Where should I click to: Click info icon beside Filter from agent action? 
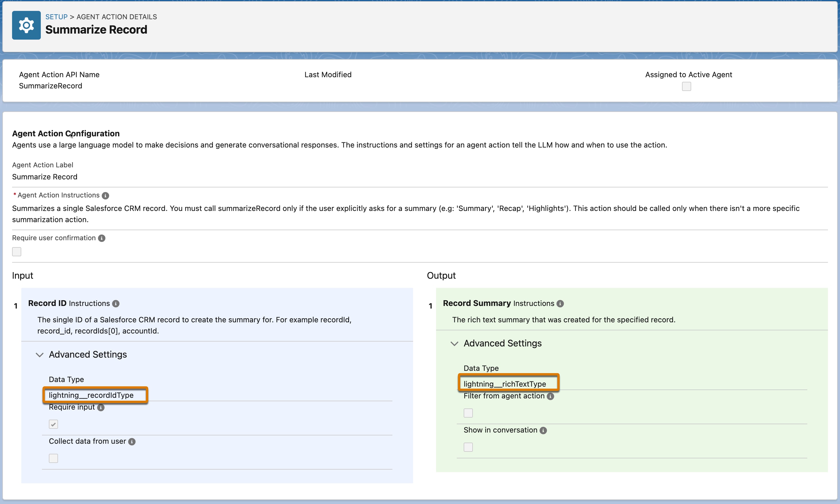click(550, 396)
